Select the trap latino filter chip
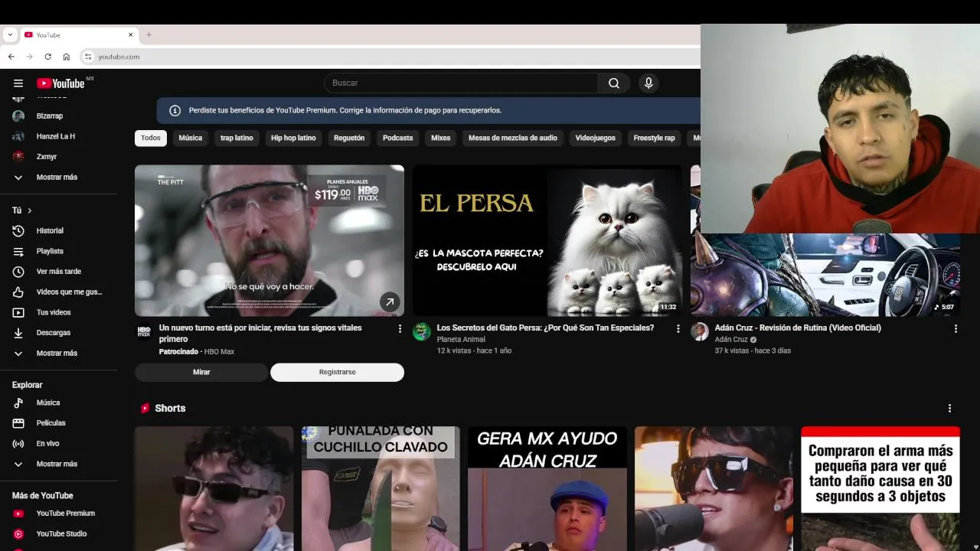 (237, 138)
